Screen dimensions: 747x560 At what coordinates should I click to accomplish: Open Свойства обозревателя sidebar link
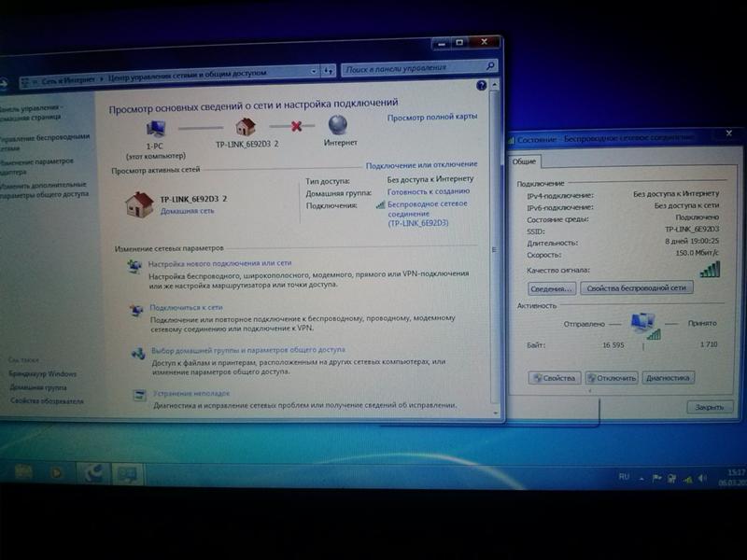(x=47, y=401)
